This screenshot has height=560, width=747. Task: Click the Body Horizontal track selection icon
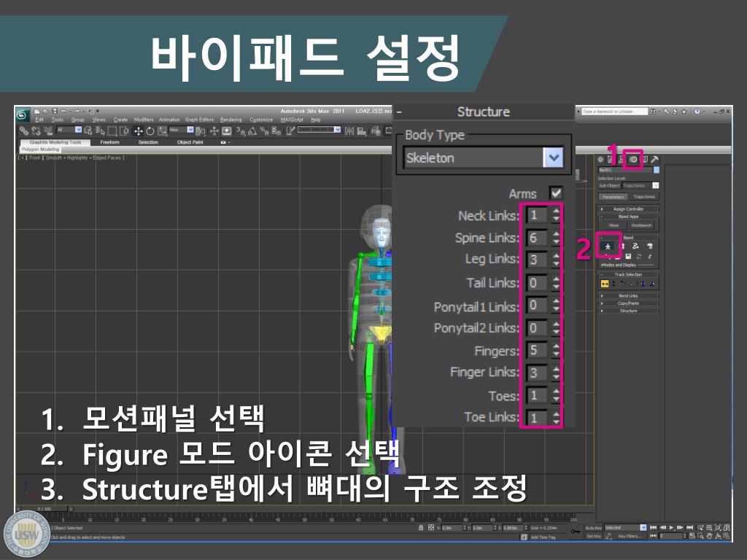click(x=605, y=284)
